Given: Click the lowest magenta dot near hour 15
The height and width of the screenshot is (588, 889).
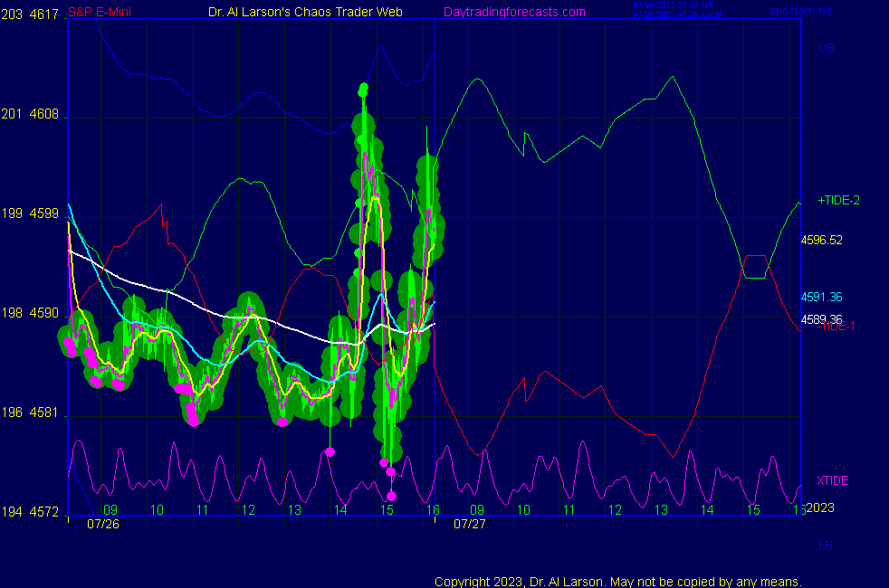Looking at the screenshot, I should point(392,496).
